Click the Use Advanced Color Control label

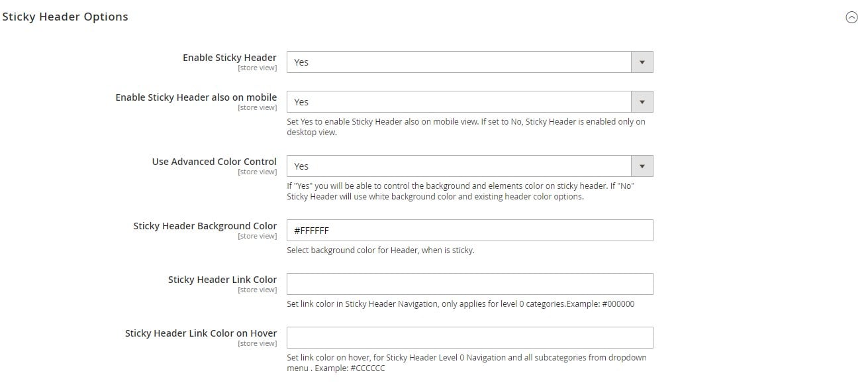[215, 162]
